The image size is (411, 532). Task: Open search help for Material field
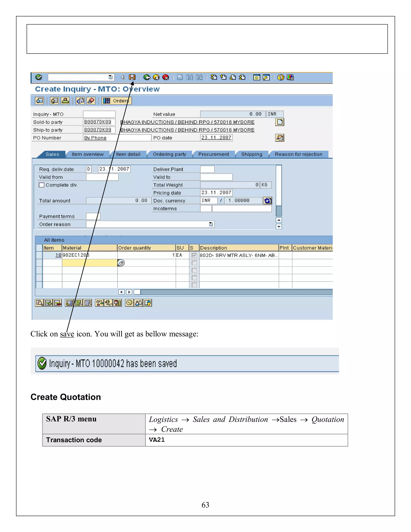121,263
